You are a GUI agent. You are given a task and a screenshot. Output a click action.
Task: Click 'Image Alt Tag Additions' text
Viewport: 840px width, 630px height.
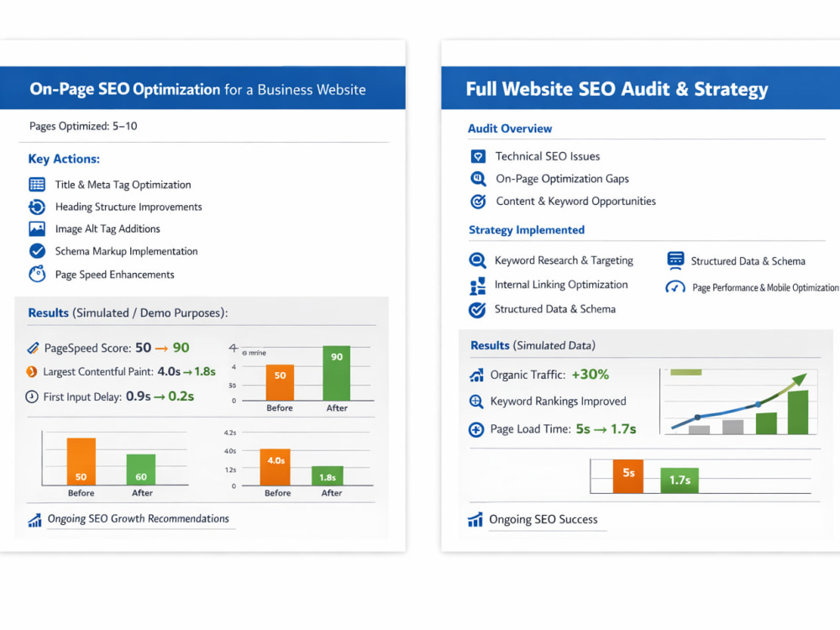(108, 228)
